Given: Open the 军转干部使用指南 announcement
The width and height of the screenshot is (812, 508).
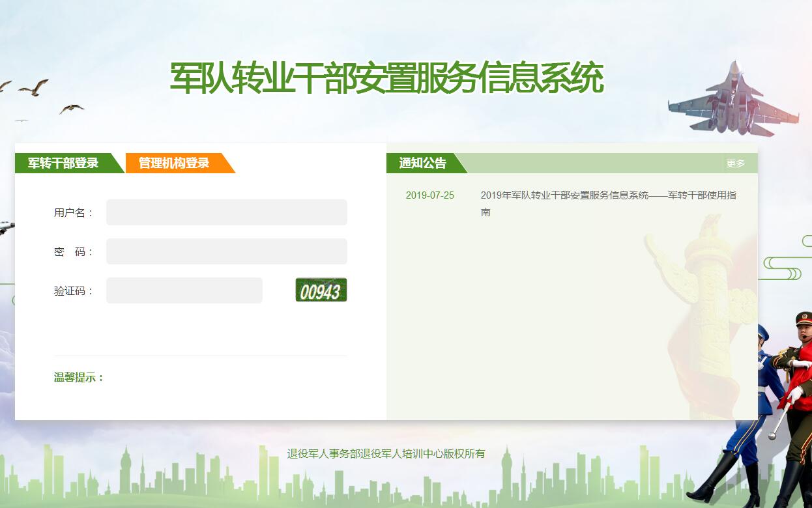Looking at the screenshot, I should [608, 195].
